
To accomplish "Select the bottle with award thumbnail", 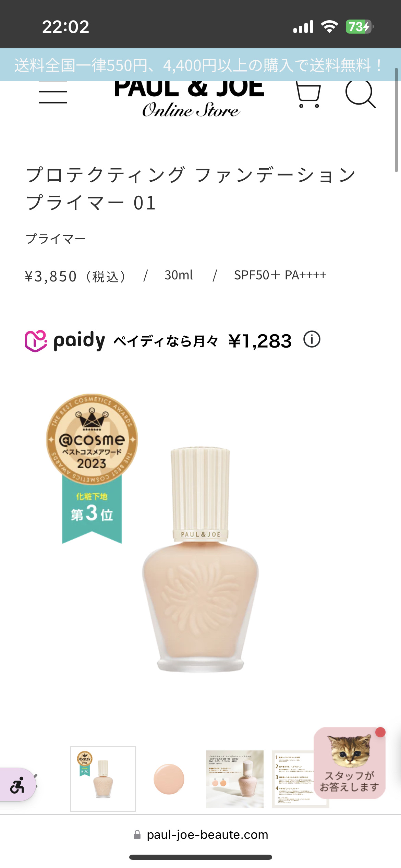I will pyautogui.click(x=103, y=779).
